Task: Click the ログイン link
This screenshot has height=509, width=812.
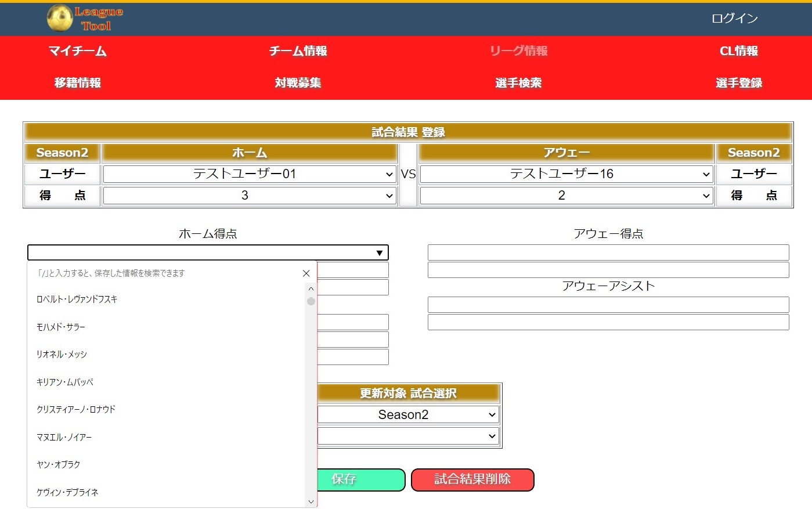Action: [x=734, y=19]
